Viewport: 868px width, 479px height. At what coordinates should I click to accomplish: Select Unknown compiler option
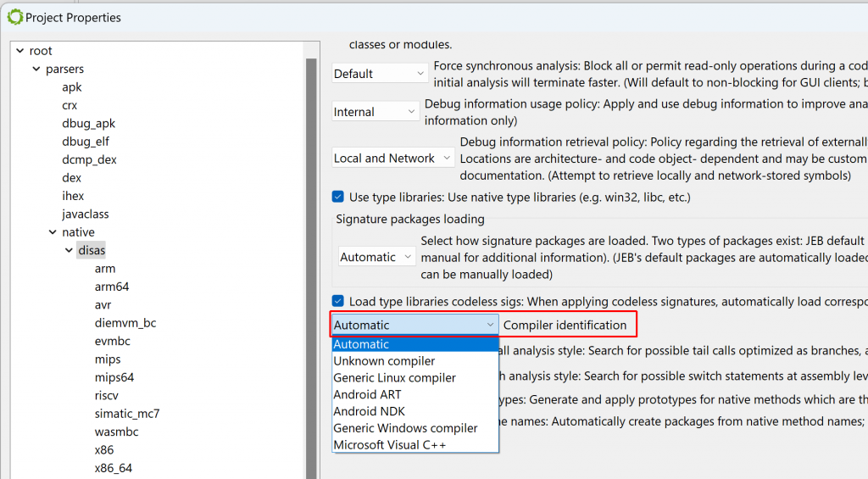(384, 361)
